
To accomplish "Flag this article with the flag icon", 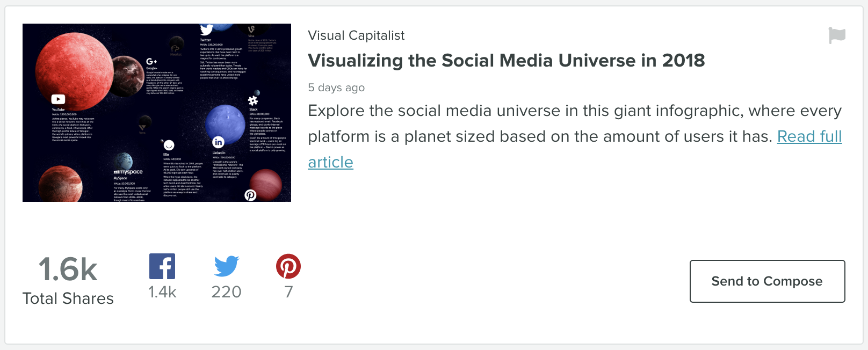I will tap(837, 35).
